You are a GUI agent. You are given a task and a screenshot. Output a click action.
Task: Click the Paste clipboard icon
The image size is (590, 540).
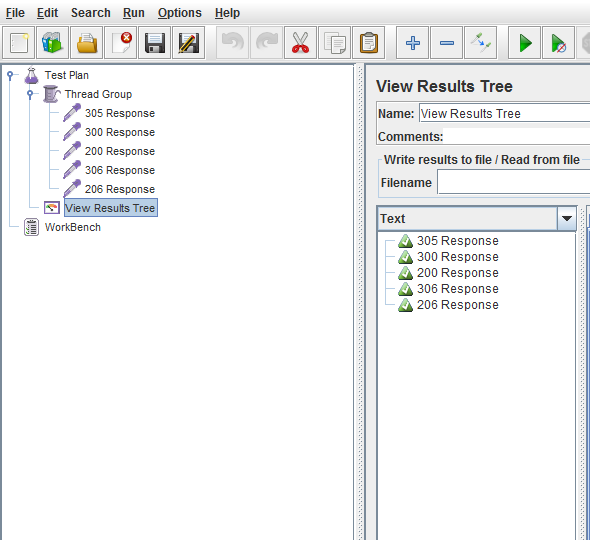coord(368,43)
